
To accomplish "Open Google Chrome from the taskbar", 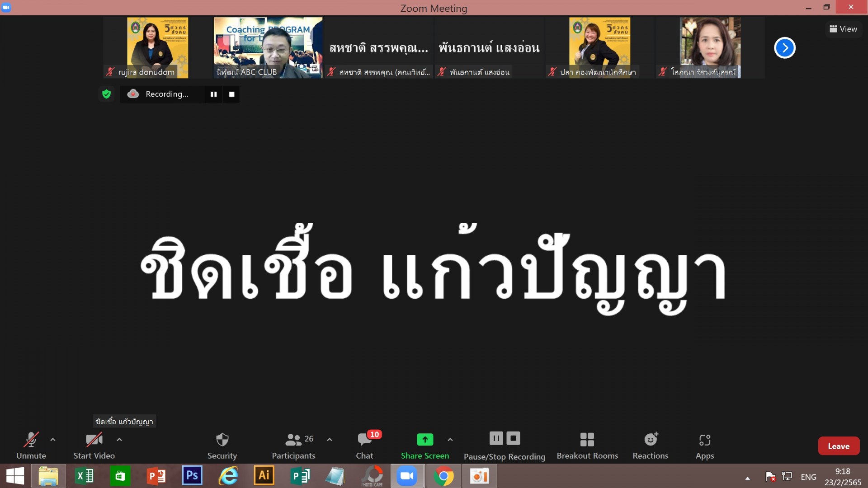I will [443, 476].
